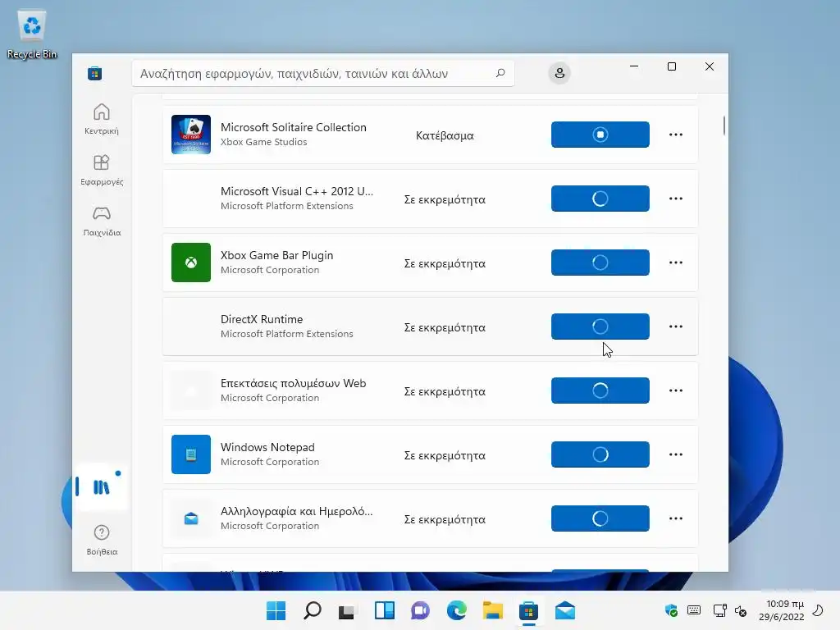The width and height of the screenshot is (840, 630).
Task: Click the Xbox Game Studios publisher text
Action: (x=263, y=142)
